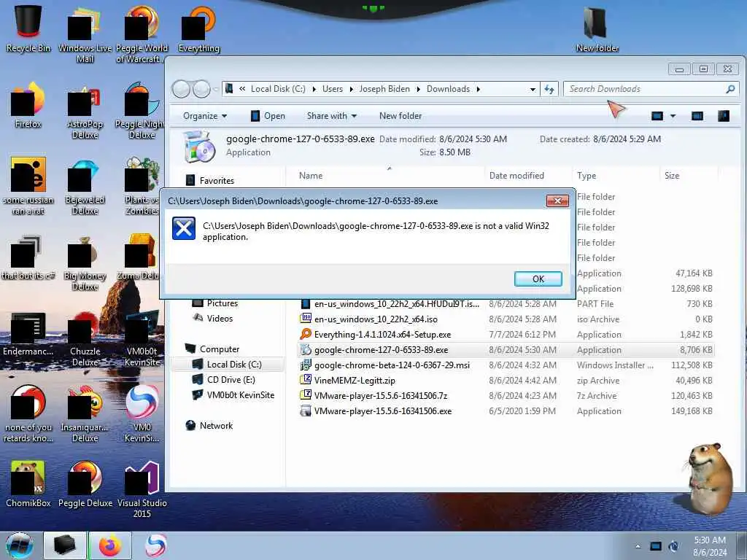Open Windows Live Mail desktop shortcut
Image resolution: width=747 pixels, height=560 pixels.
click(x=85, y=34)
